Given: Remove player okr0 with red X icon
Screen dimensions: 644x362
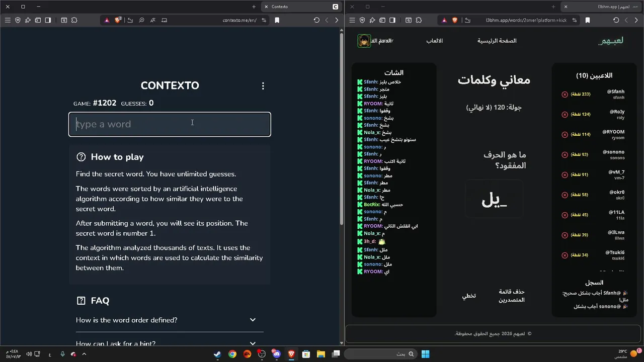Looking at the screenshot, I should pyautogui.click(x=565, y=195).
